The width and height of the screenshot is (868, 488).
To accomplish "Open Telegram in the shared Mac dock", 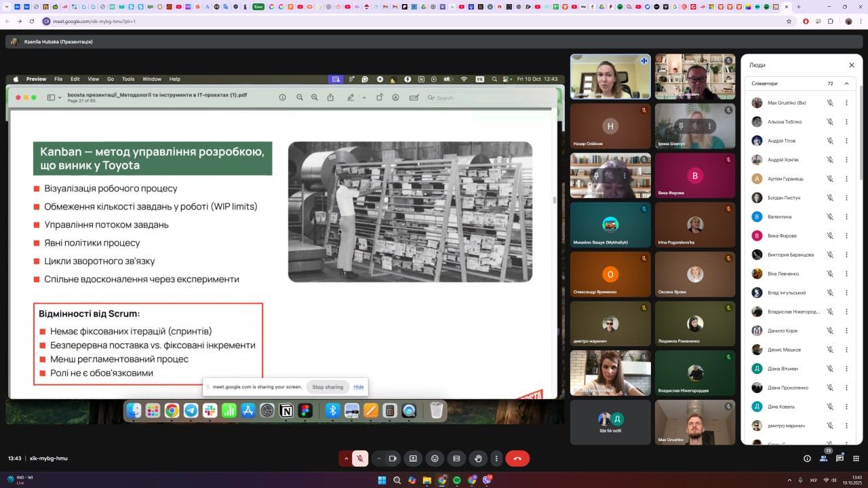I will point(191,411).
